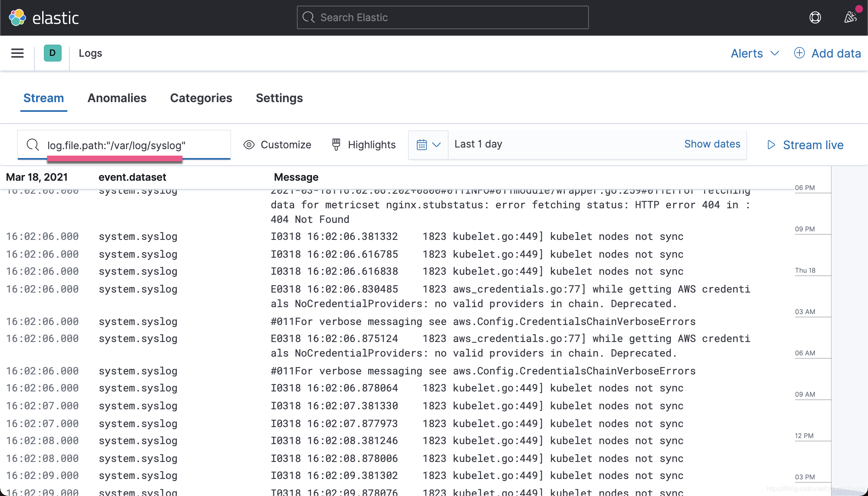
Task: Click the Last 1 day time range
Action: (479, 144)
